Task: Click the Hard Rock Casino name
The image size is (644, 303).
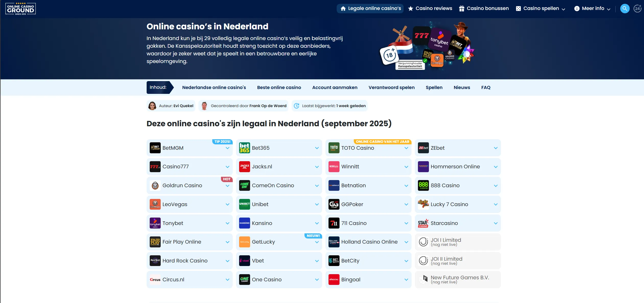Action: [x=185, y=261]
